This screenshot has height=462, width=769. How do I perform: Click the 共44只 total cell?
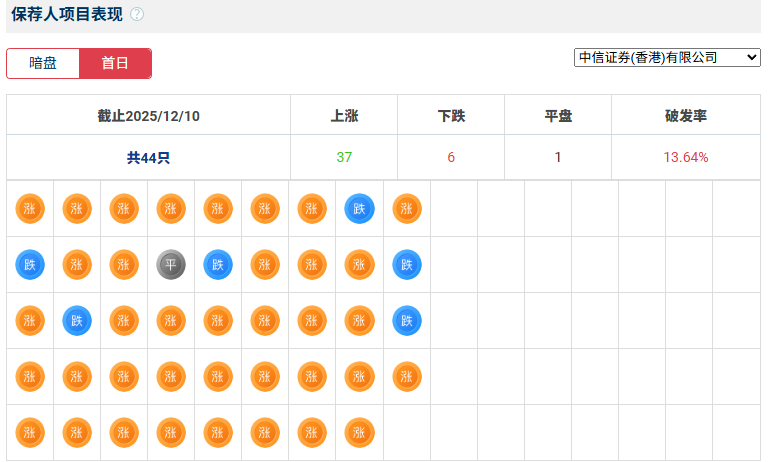149,157
